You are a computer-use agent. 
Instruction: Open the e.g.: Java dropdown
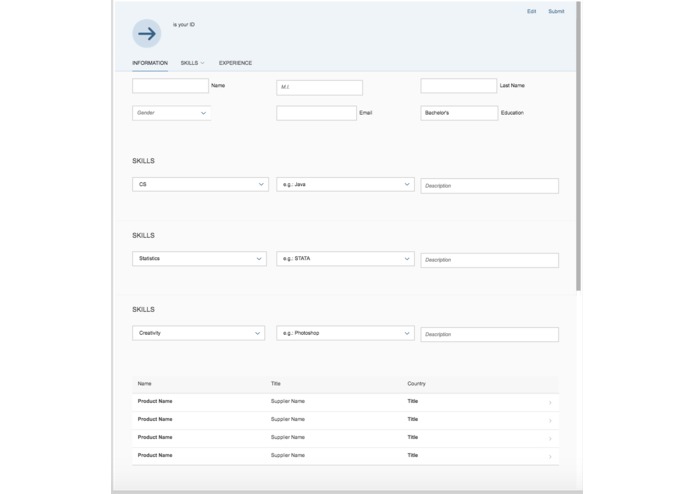[x=345, y=184]
